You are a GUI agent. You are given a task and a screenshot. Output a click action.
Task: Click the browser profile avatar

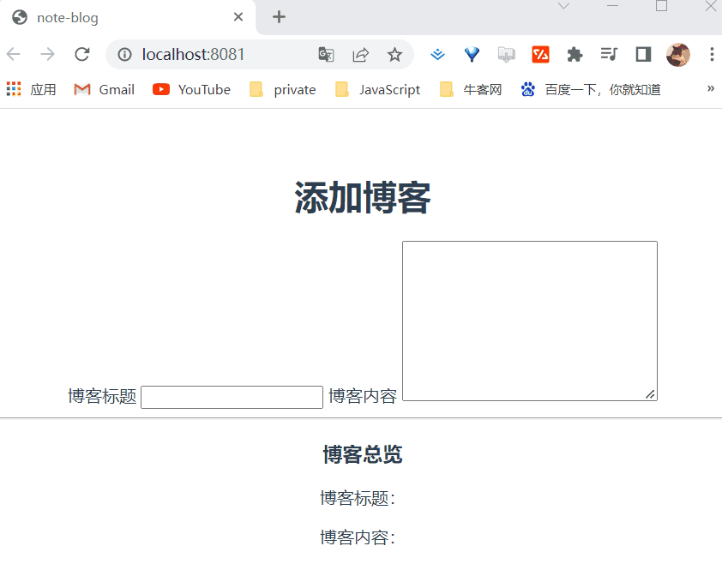pos(678,54)
